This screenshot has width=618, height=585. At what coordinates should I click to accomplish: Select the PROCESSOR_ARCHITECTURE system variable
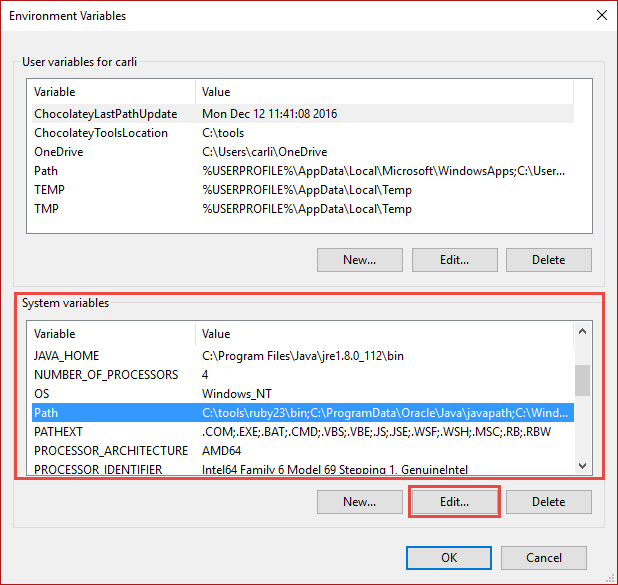[x=110, y=451]
